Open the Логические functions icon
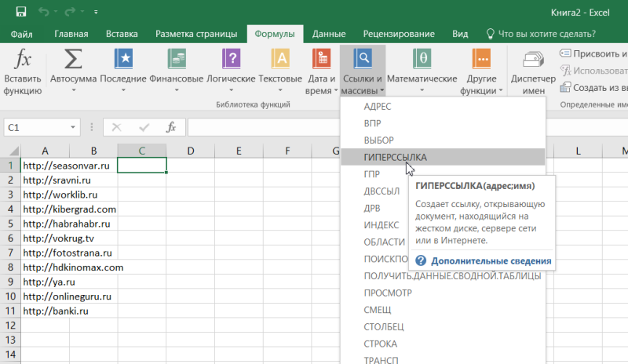Viewport: 628px width, 364px height. 231,59
